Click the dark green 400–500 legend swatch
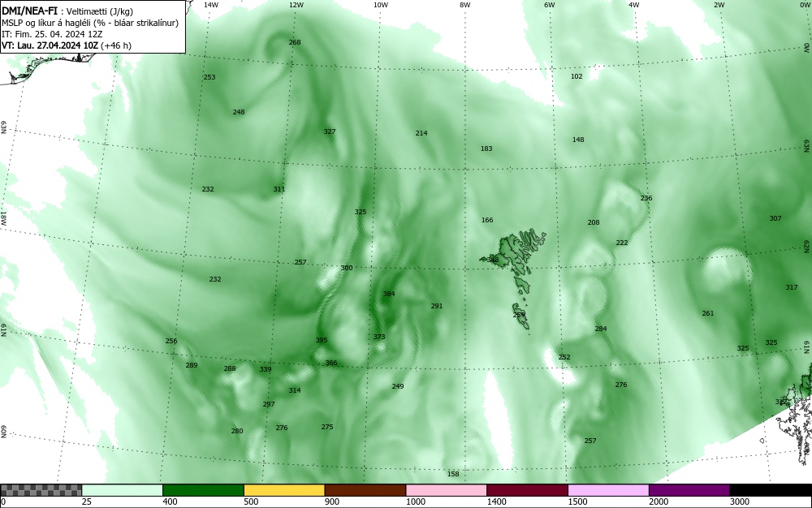812x508 pixels. pos(203,490)
